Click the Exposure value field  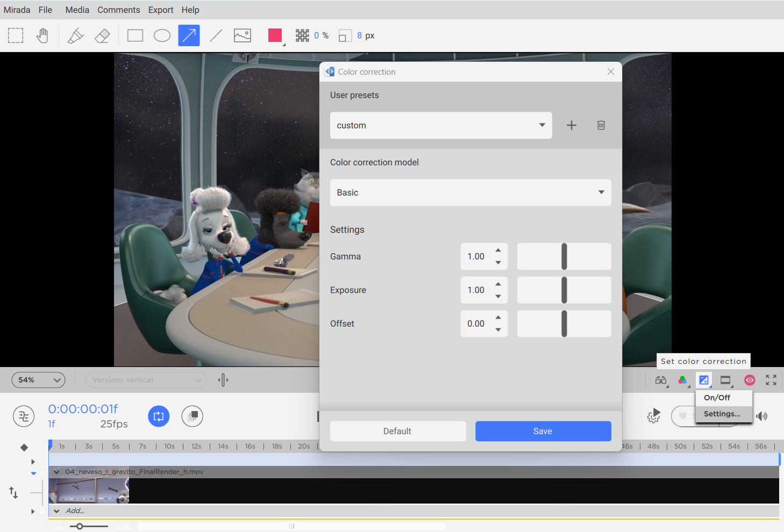(x=476, y=290)
